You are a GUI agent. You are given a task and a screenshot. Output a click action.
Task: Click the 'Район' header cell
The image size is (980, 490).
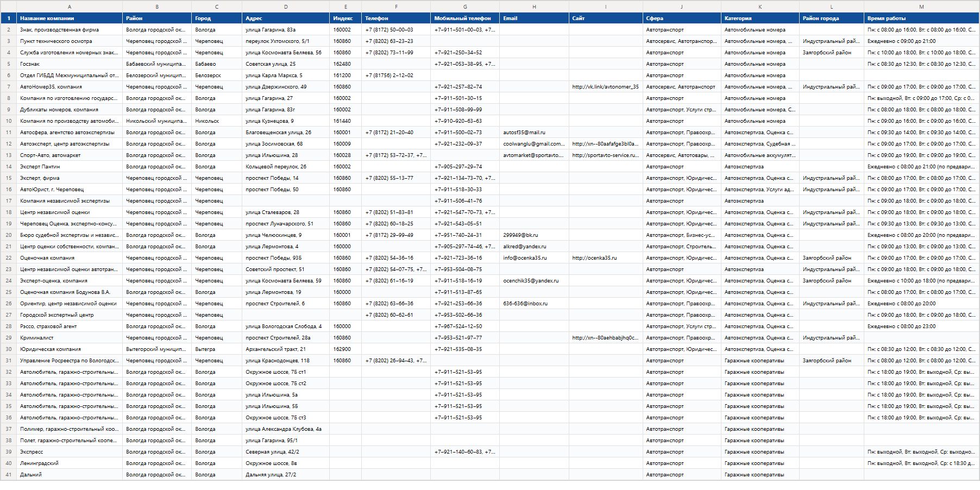tap(157, 18)
